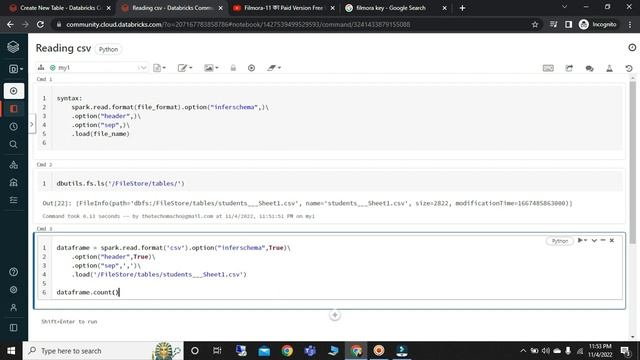Click the notebook vertical scrollbar thumb
This screenshot has height=360, width=640.
pos(633,162)
